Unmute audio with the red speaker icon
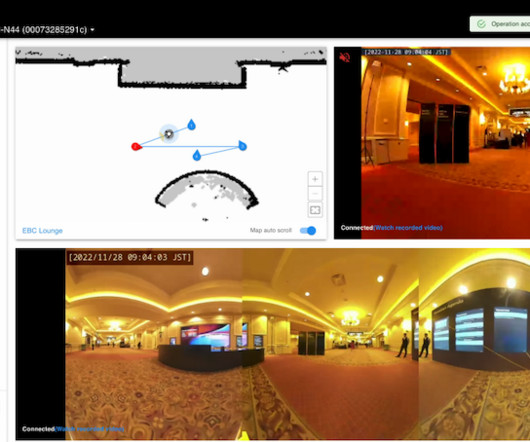Screen dimensions: 530x442 [x=345, y=57]
